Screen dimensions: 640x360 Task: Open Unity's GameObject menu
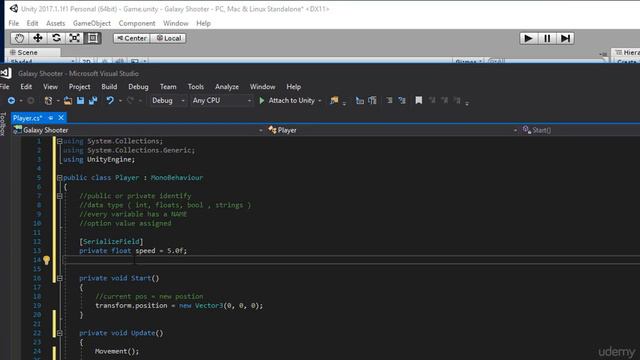[92, 23]
